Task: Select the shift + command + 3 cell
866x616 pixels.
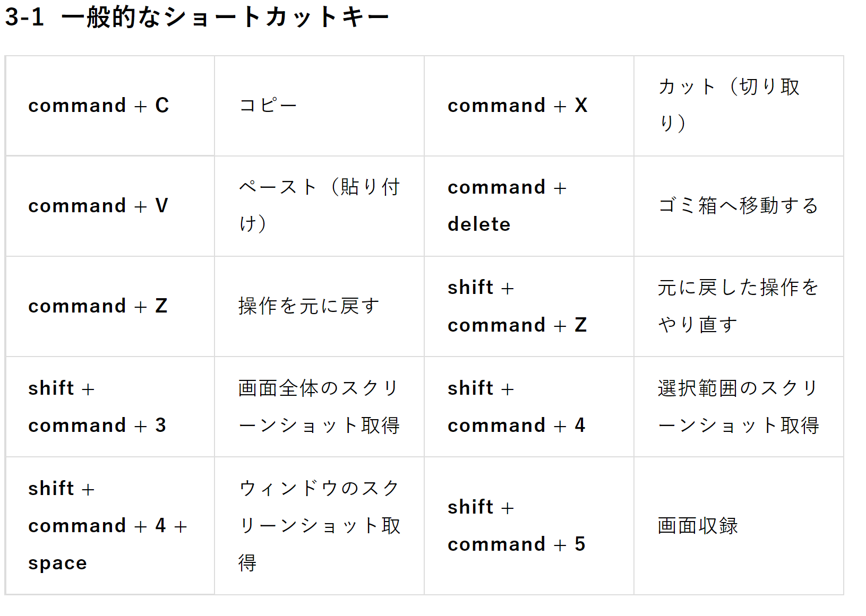Action: click(x=110, y=406)
